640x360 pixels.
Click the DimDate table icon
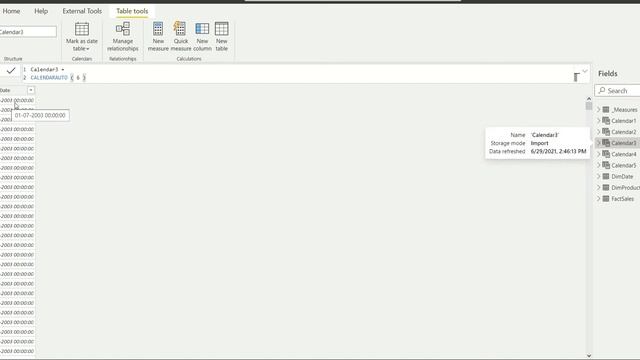point(606,176)
